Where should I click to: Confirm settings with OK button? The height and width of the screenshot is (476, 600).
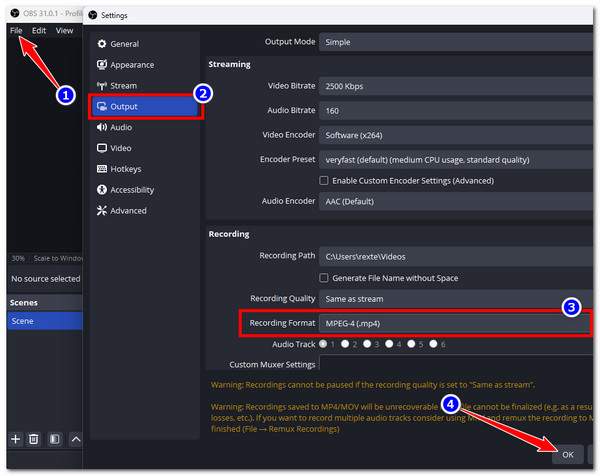click(568, 455)
